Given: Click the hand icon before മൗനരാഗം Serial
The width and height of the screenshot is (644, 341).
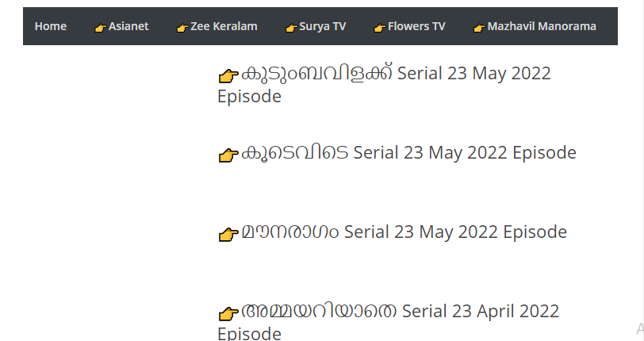Looking at the screenshot, I should tap(228, 234).
